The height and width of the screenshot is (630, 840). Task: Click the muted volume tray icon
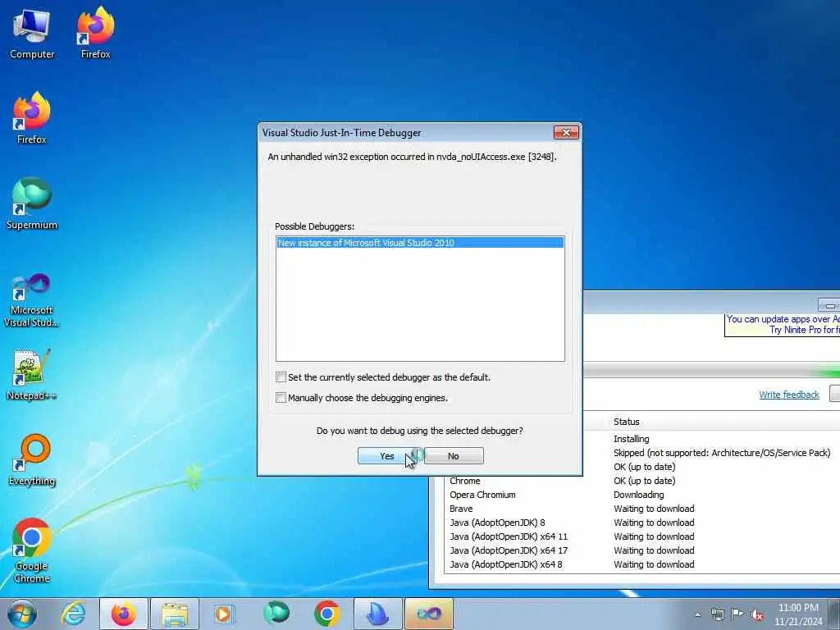757,614
